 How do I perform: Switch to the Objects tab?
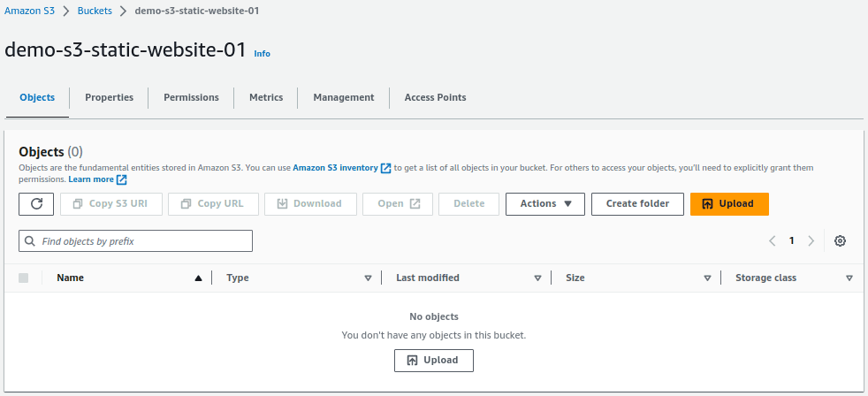pos(37,97)
